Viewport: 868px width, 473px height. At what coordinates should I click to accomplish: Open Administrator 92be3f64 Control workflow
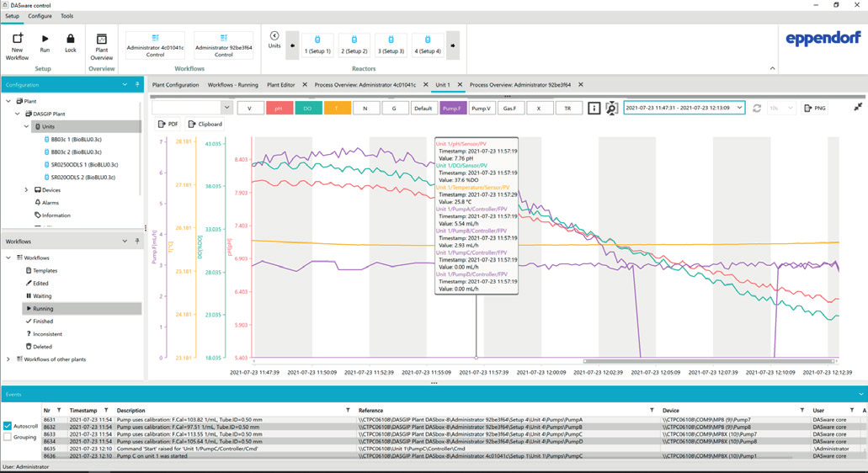(224, 45)
